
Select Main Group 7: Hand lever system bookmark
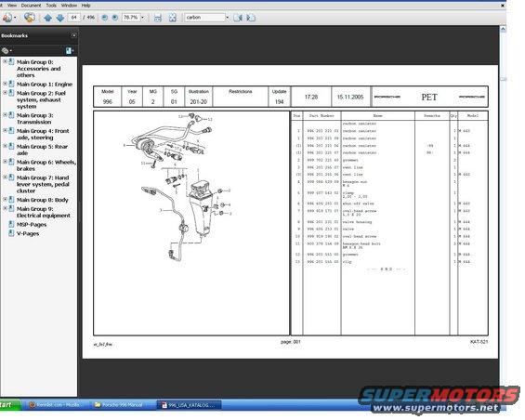point(43,184)
